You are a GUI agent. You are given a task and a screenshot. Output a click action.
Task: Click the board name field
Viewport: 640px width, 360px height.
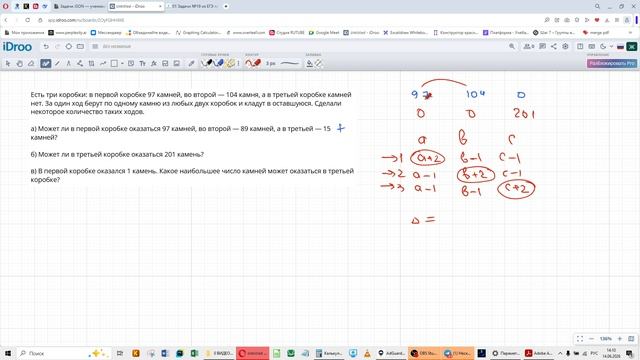118,47
